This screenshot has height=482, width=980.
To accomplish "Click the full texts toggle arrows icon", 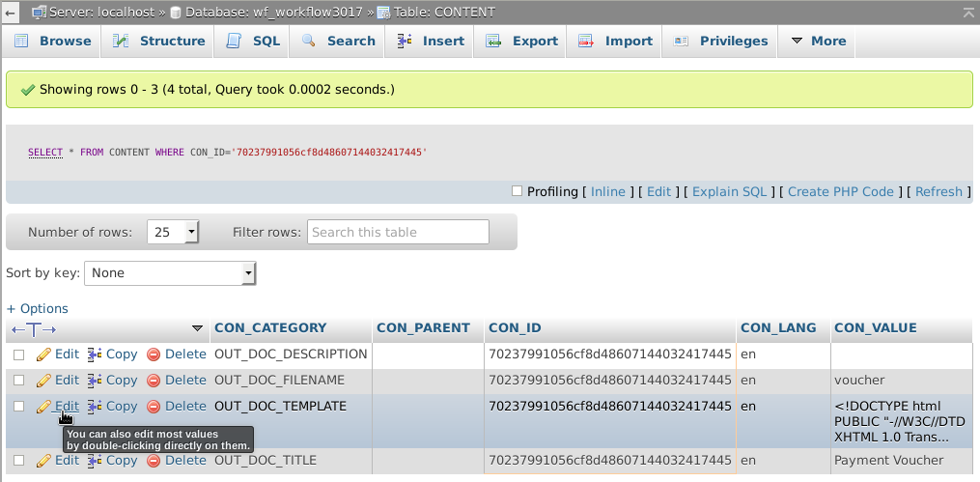I will [x=34, y=328].
